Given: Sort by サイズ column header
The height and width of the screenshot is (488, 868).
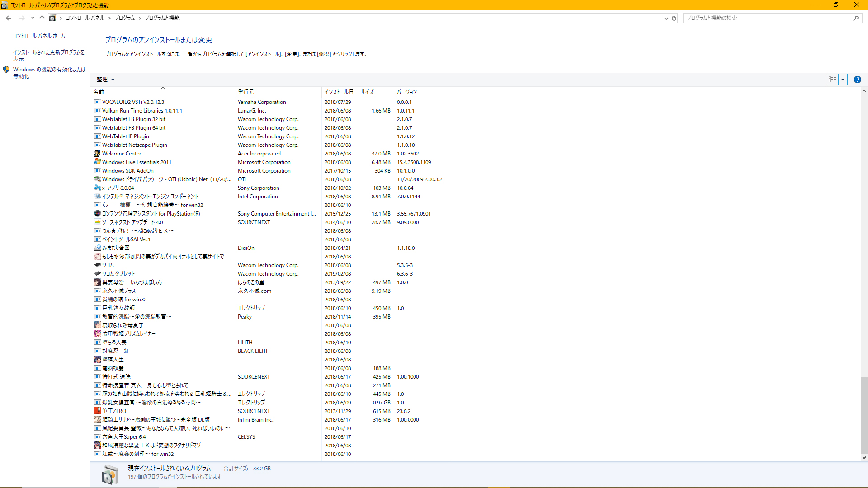Looking at the screenshot, I should tap(367, 92).
